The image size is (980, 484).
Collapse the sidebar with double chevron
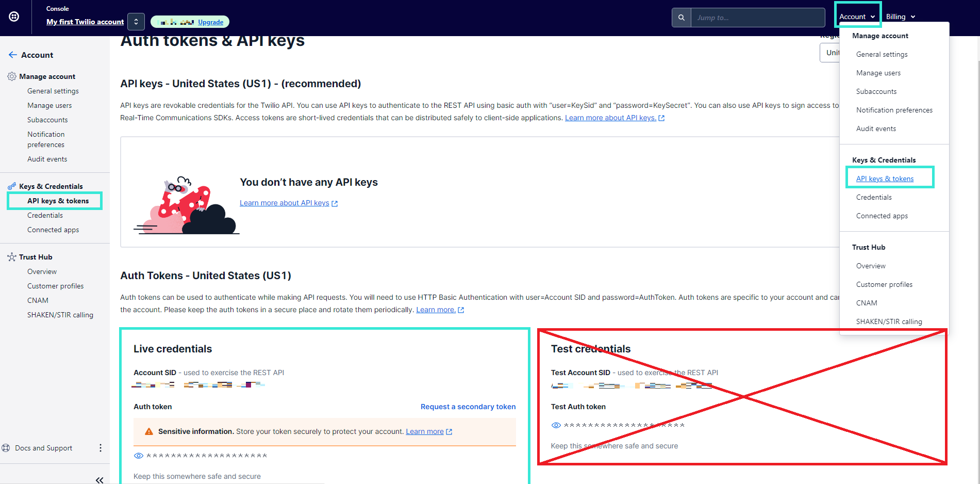tap(99, 480)
